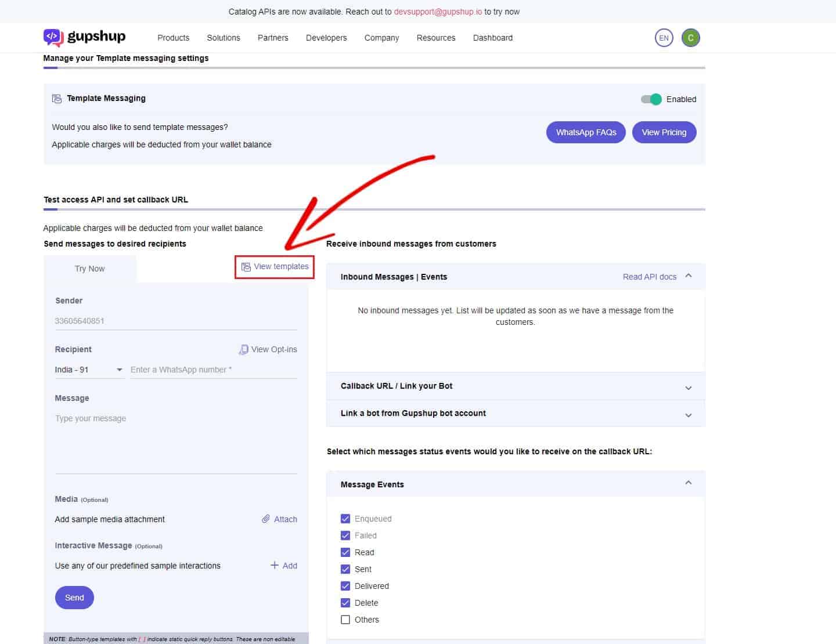Click the plus icon beside Add
836x644 pixels.
coord(275,565)
